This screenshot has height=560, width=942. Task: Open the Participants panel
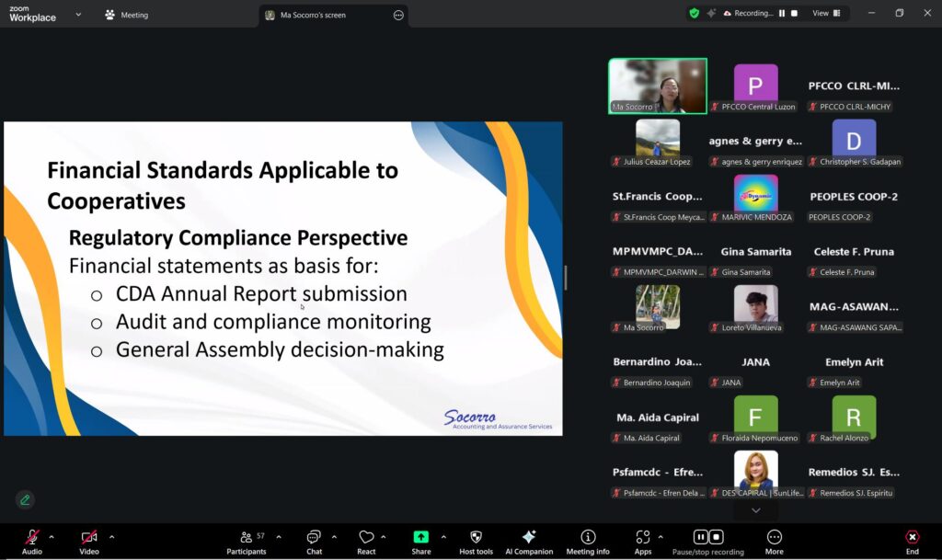click(247, 538)
